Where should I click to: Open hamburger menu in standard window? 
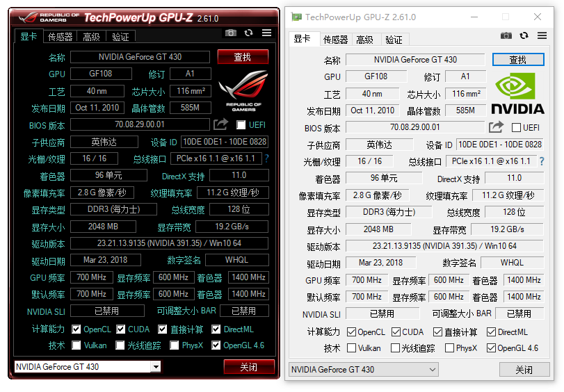pyautogui.click(x=542, y=35)
